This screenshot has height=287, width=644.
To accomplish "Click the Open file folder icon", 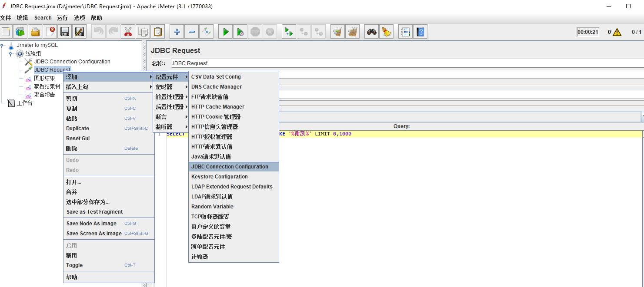I will [35, 32].
